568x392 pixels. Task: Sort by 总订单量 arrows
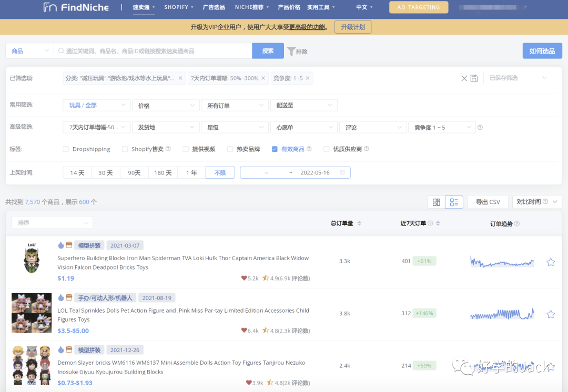pos(359,223)
